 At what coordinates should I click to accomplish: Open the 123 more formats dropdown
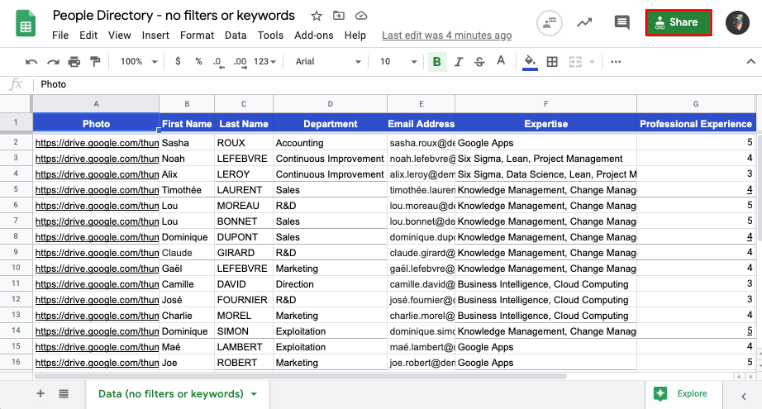tap(265, 62)
